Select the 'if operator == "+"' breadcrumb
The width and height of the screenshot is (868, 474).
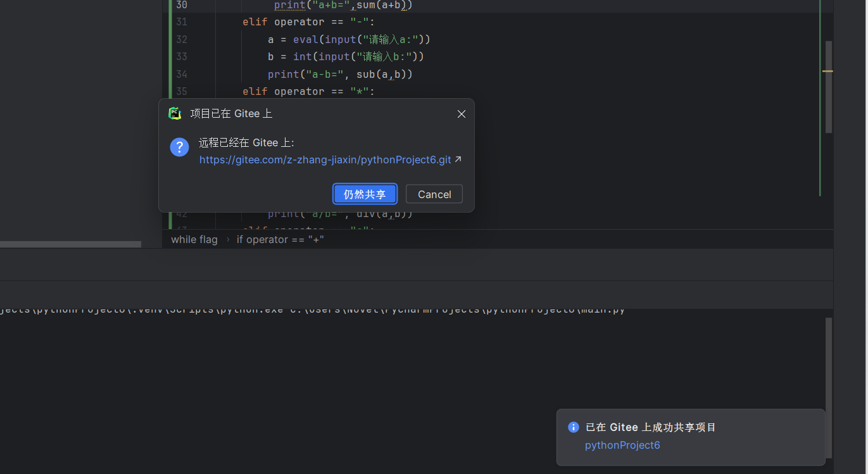point(280,239)
